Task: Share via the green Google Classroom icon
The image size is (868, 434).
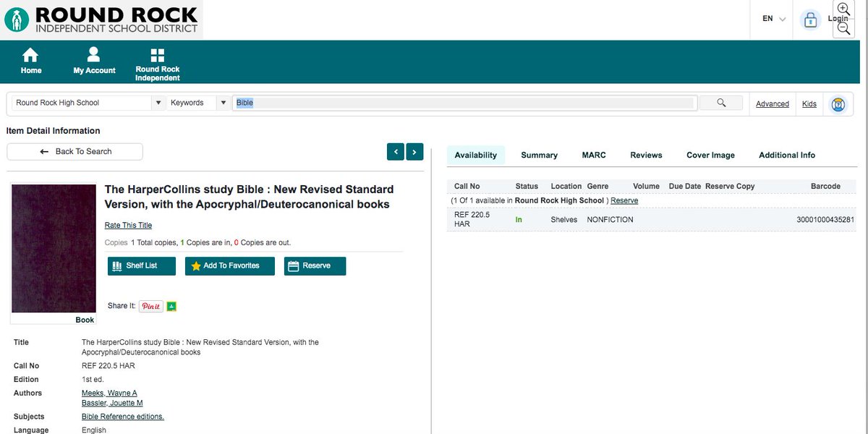Action: 172,306
